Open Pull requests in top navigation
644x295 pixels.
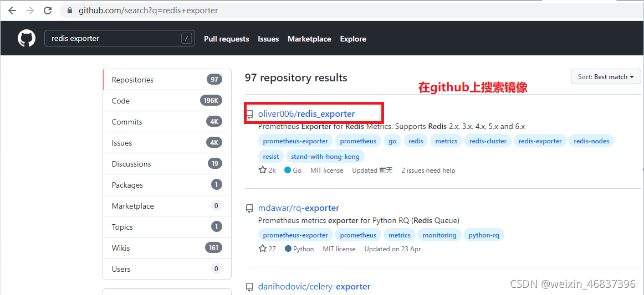coord(226,39)
